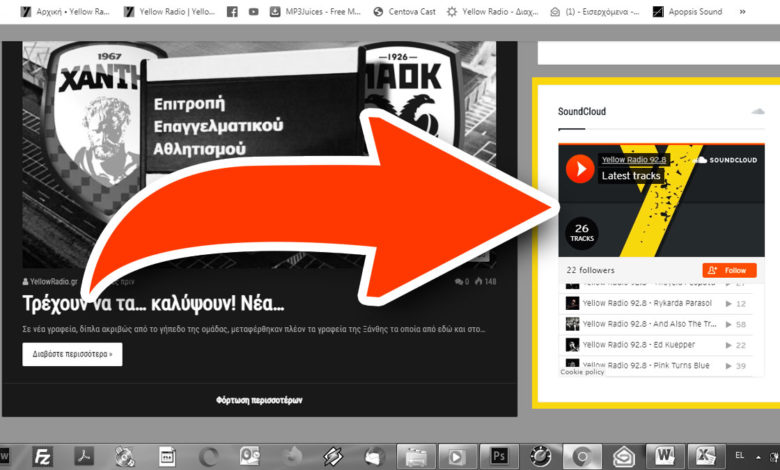780x470 pixels.
Task: Play the SoundCloud Latest tracks widget
Action: pyautogui.click(x=579, y=168)
